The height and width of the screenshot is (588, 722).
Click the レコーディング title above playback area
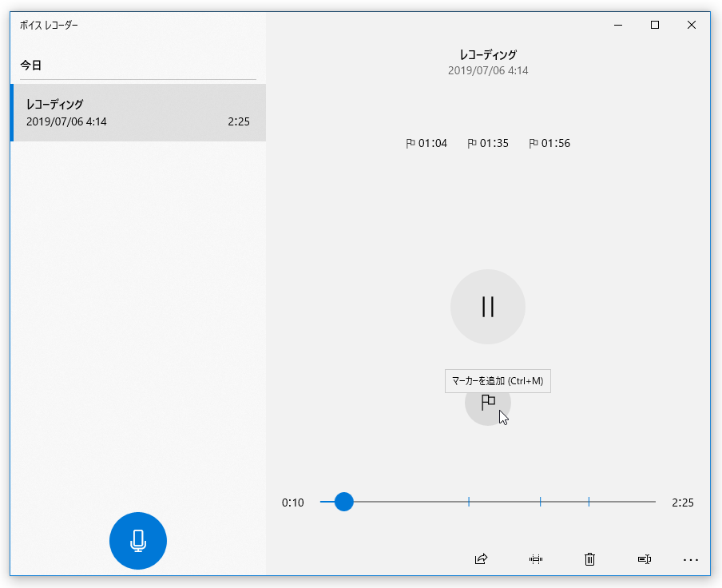tap(488, 55)
